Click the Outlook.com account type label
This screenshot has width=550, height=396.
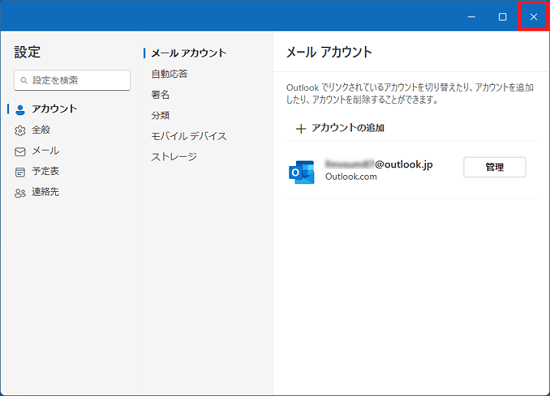pos(351,176)
